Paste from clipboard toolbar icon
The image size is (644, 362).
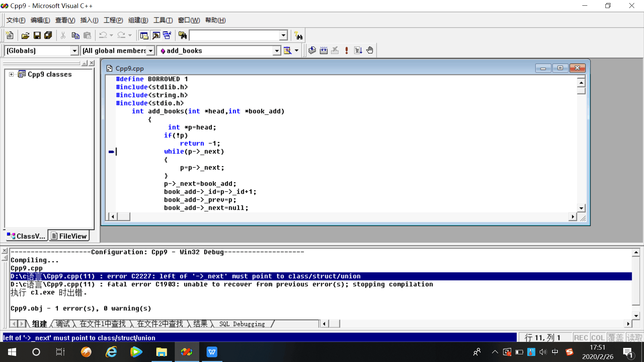point(87,35)
